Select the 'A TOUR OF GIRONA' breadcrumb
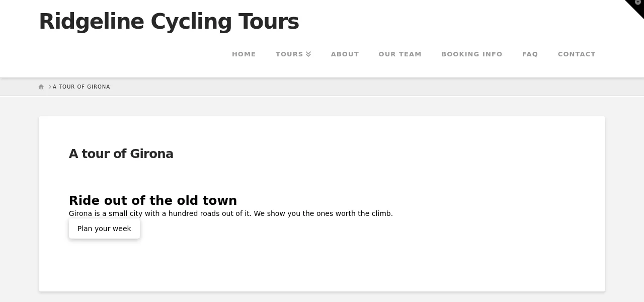The width and height of the screenshot is (644, 302). pyautogui.click(x=82, y=87)
